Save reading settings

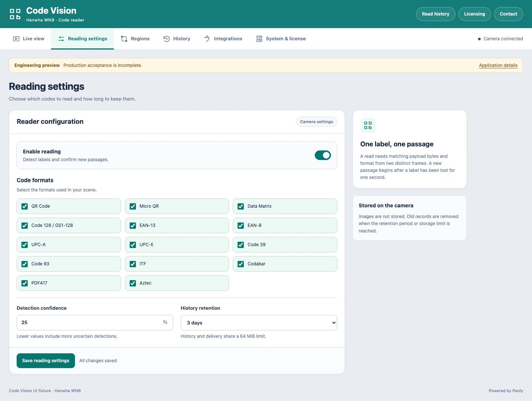[46, 361]
